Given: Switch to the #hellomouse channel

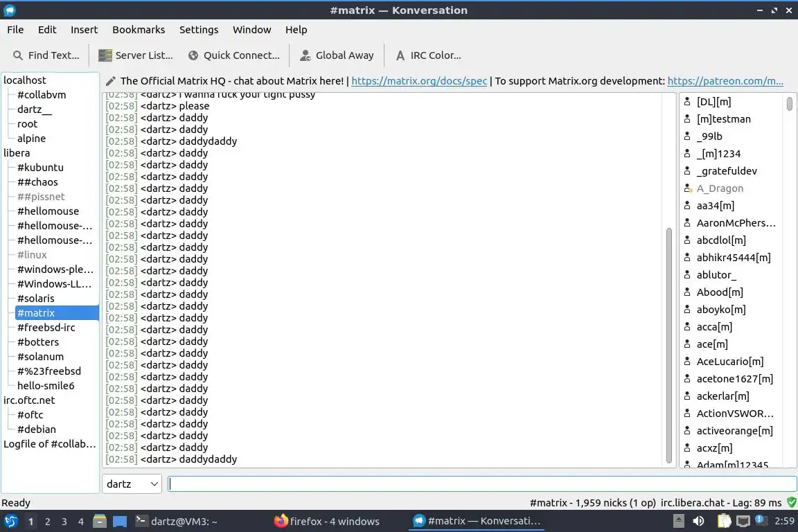Looking at the screenshot, I should tap(48, 211).
